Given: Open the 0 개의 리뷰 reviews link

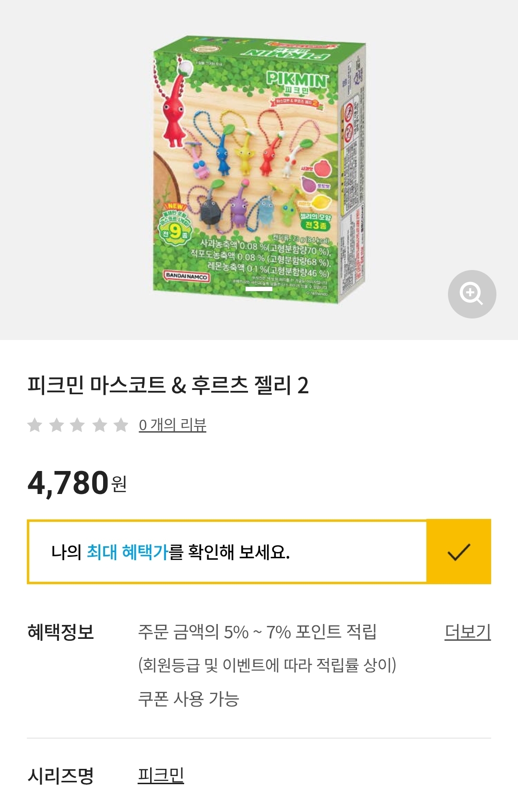Looking at the screenshot, I should 173,425.
